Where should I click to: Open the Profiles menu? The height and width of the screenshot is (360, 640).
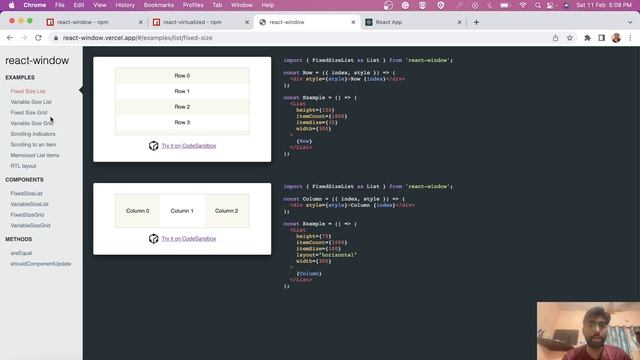(x=193, y=5)
